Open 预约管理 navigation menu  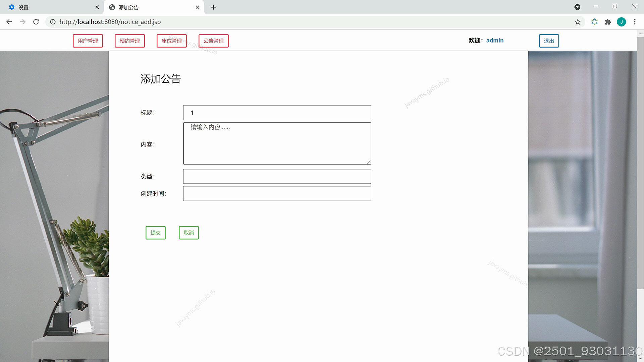click(x=130, y=41)
